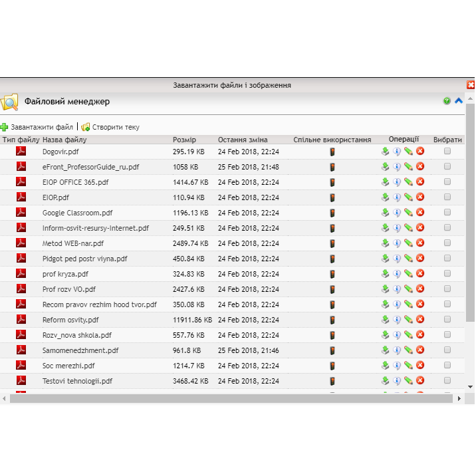This screenshot has height=476, width=476.
Task: Click the PDF icon of Dogovir.pdf
Action: point(21,151)
